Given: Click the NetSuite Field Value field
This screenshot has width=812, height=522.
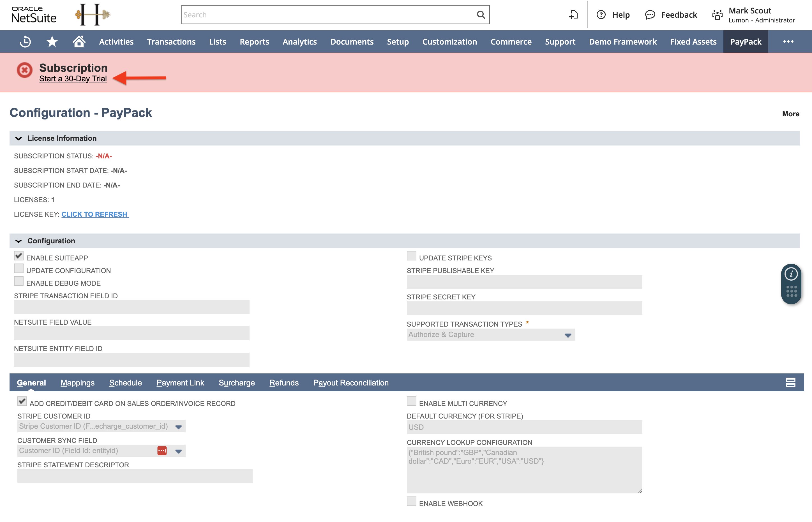Looking at the screenshot, I should tap(132, 333).
